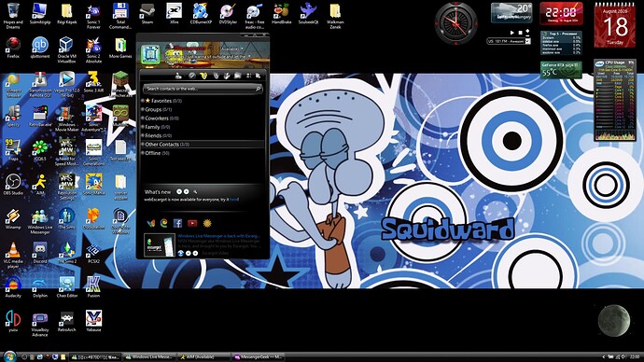Image resolution: width=644 pixels, height=362 pixels.
Task: Open Sonic Mania desktop icon
Action: [x=93, y=184]
